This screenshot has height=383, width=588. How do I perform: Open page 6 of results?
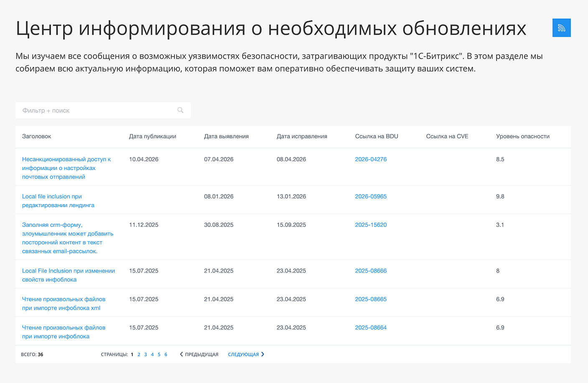pyautogui.click(x=166, y=355)
